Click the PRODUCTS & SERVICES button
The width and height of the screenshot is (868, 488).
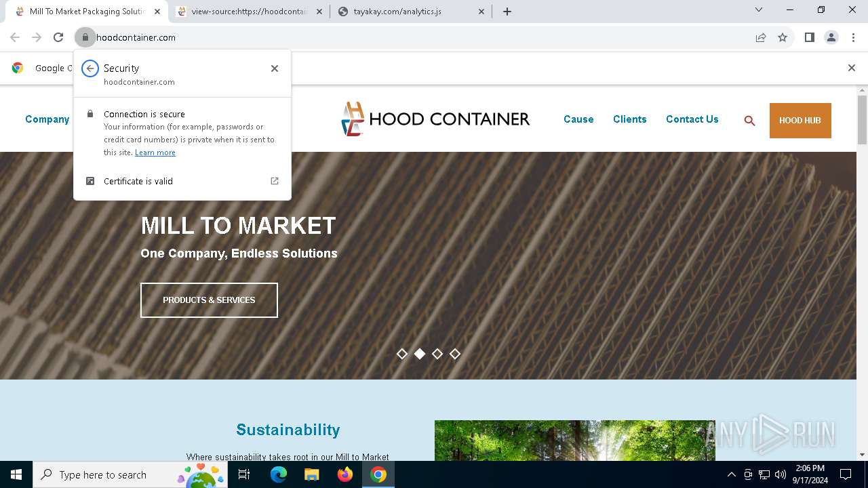tap(209, 300)
